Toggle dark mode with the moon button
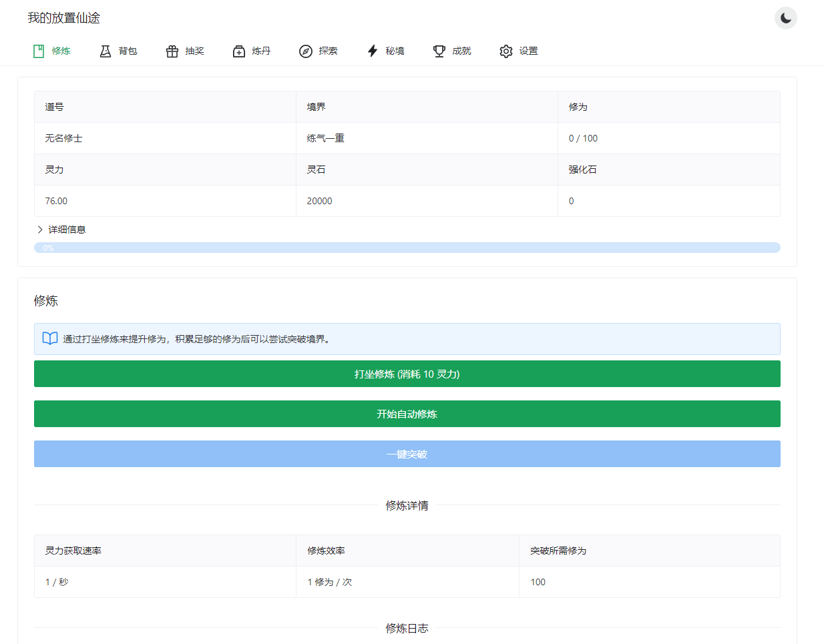Viewport: 824px width, 644px height. click(x=785, y=18)
